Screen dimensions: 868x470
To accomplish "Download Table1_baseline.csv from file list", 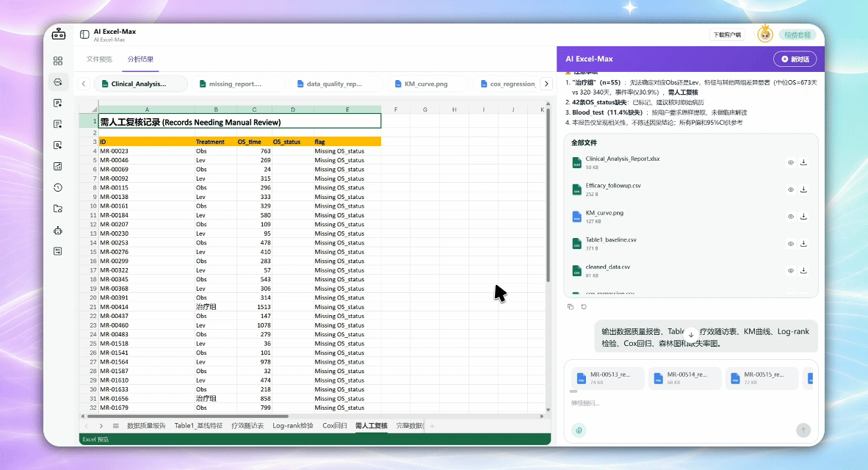I will click(x=803, y=244).
